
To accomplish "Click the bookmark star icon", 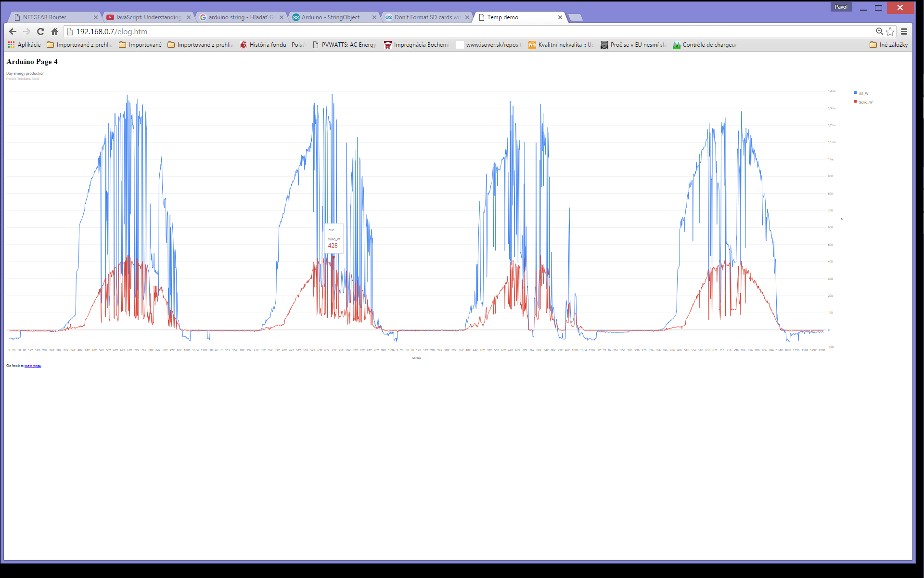I will click(890, 31).
